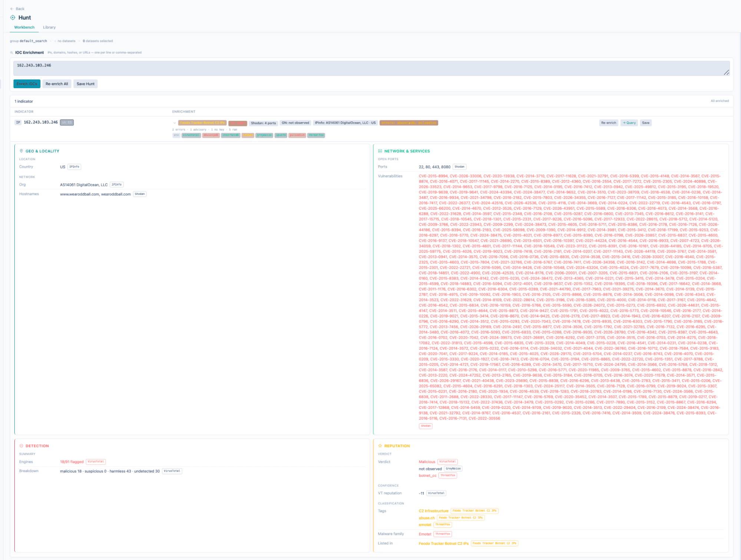This screenshot has height=560, width=741.
Task: Click the 162.243.103.246 indicator text
Action: click(x=41, y=122)
